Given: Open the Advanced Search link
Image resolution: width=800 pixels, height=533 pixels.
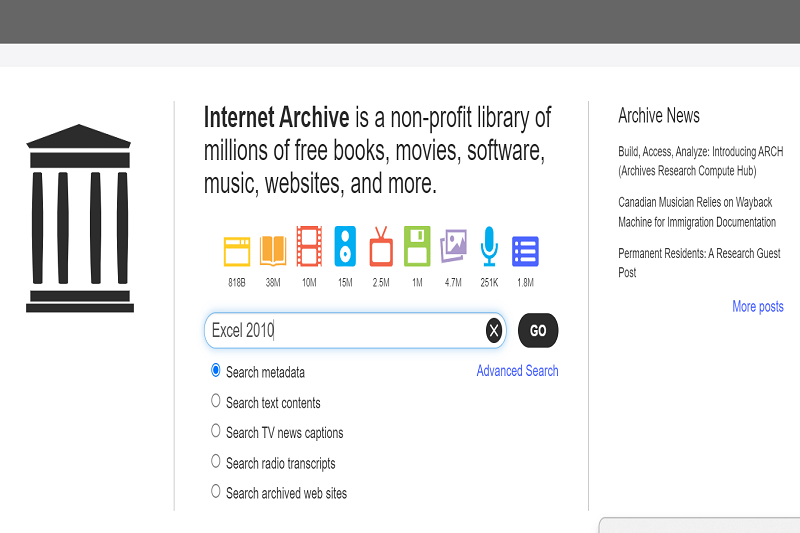Looking at the screenshot, I should click(x=517, y=371).
